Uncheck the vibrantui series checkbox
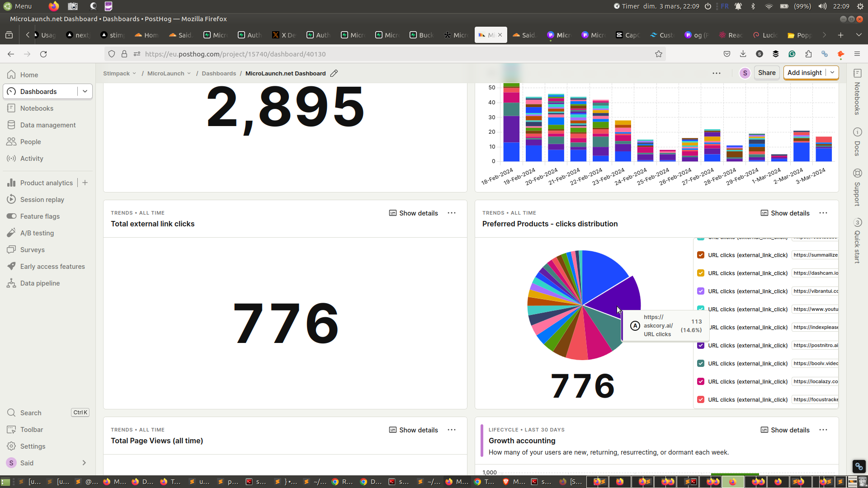 coord(701,291)
